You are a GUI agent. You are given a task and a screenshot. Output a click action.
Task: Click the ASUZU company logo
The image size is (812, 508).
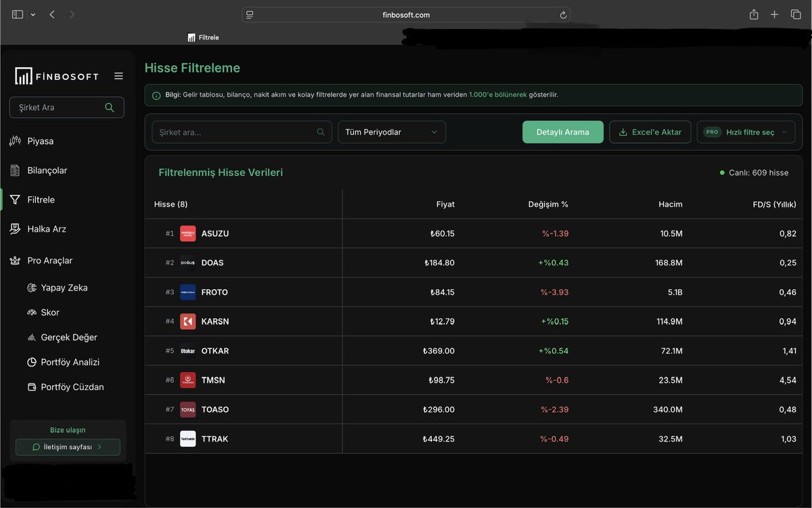click(x=187, y=234)
